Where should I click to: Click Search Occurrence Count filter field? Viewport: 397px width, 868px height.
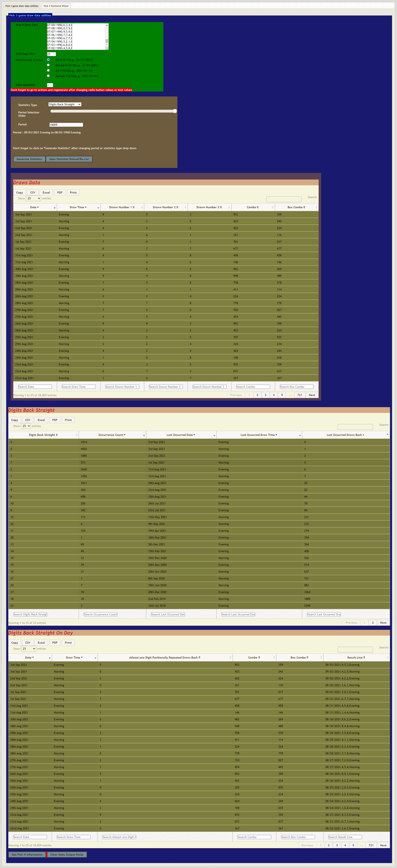click(100, 614)
